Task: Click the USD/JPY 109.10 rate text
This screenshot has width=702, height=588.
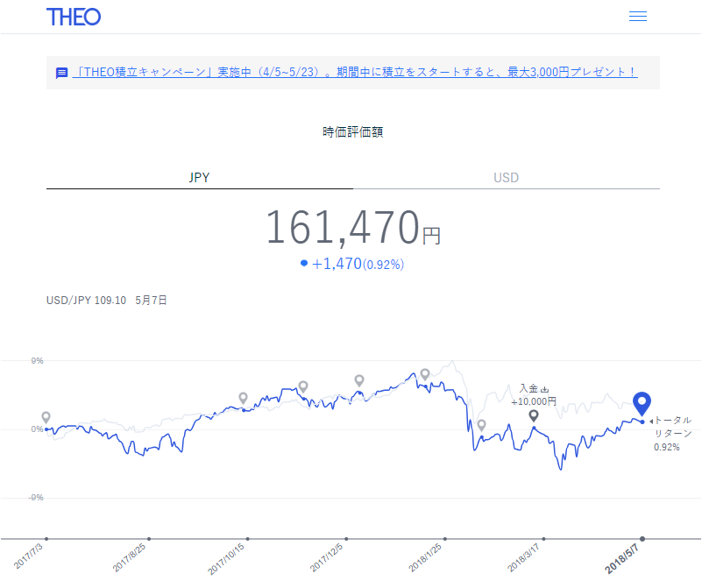Action: click(87, 301)
